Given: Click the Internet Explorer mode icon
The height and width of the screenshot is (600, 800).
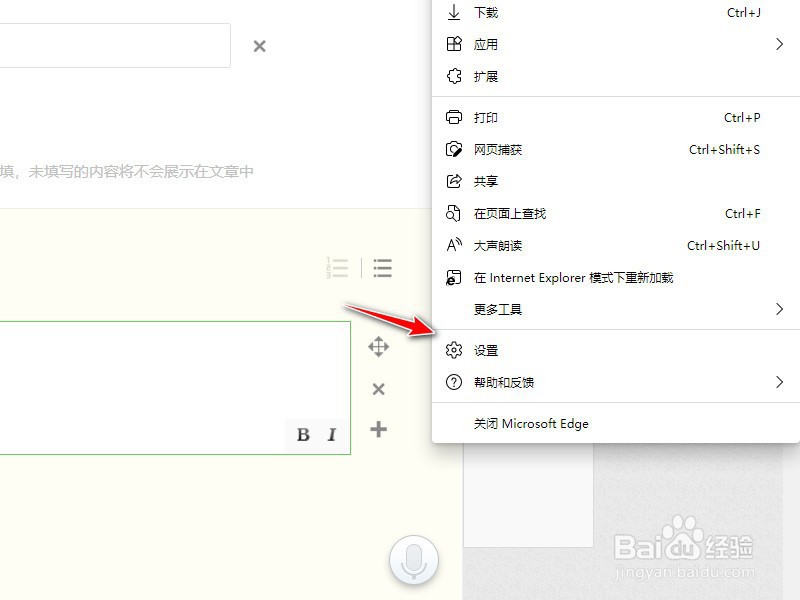Looking at the screenshot, I should [454, 278].
